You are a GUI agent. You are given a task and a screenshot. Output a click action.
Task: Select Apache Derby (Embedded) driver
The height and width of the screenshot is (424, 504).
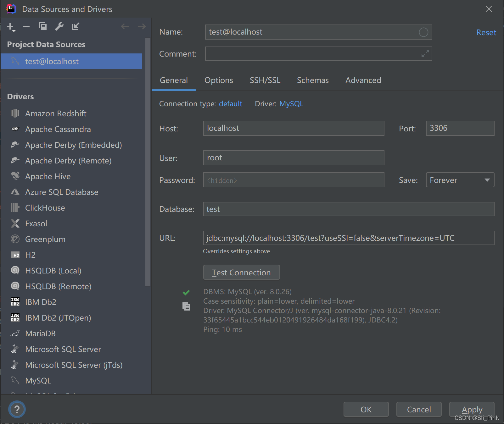71,145
